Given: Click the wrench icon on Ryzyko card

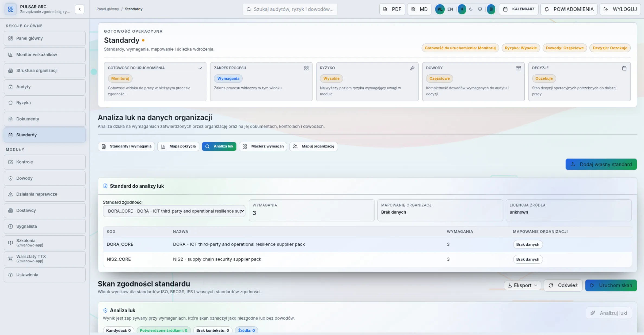Looking at the screenshot, I should point(412,68).
